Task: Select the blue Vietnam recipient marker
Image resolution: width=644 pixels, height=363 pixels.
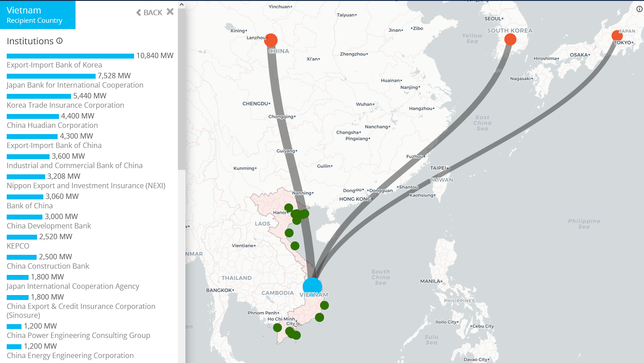Action: pos(312,287)
